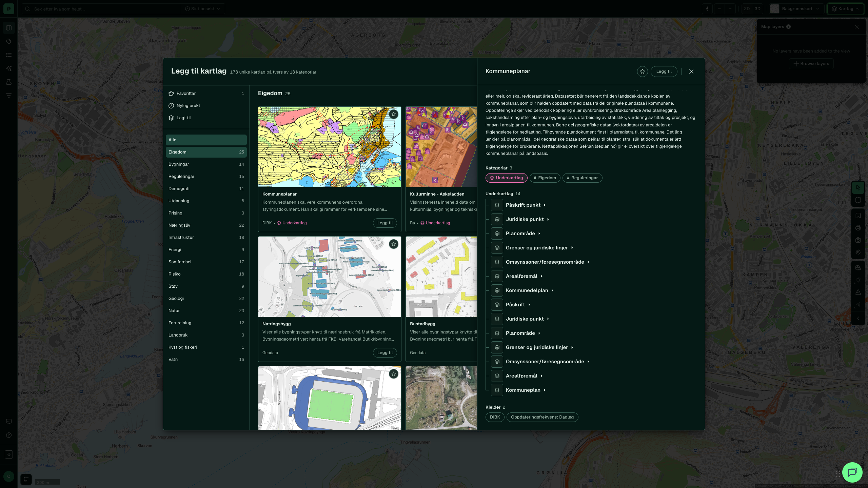Open the Sist besøkt dropdown
Viewport: 868px width, 488px height.
pos(202,9)
